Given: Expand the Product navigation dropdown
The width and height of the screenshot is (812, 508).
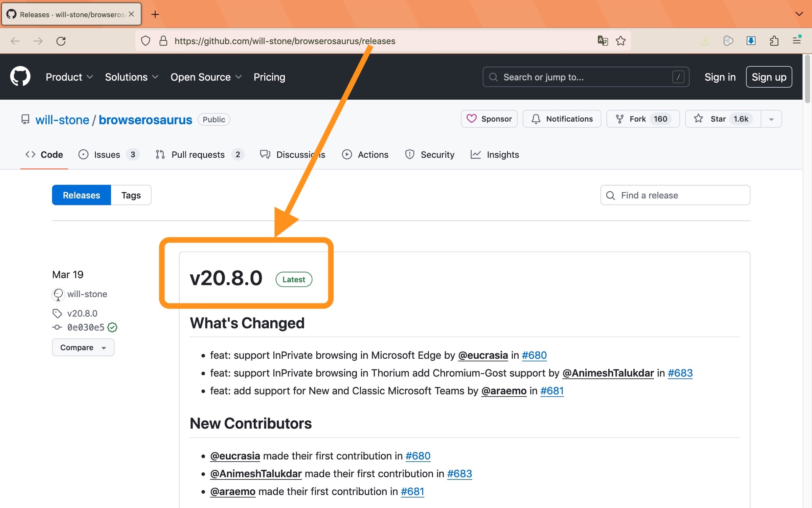Looking at the screenshot, I should (69, 77).
